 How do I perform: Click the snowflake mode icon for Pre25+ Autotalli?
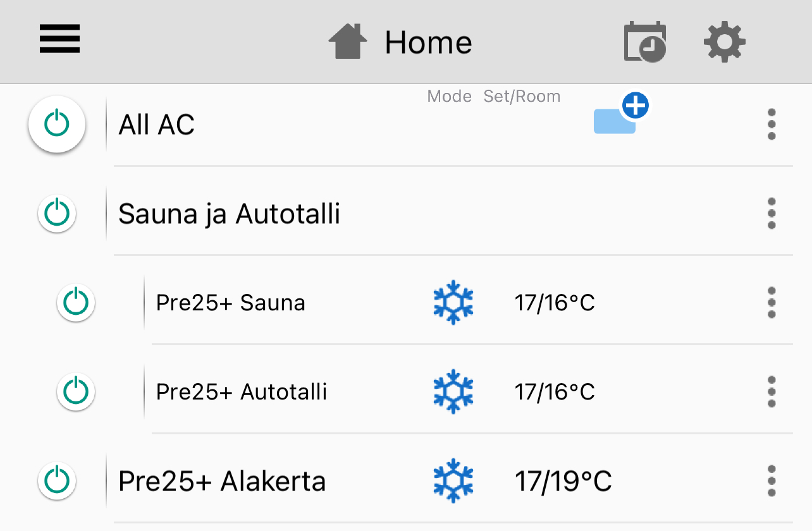click(453, 392)
